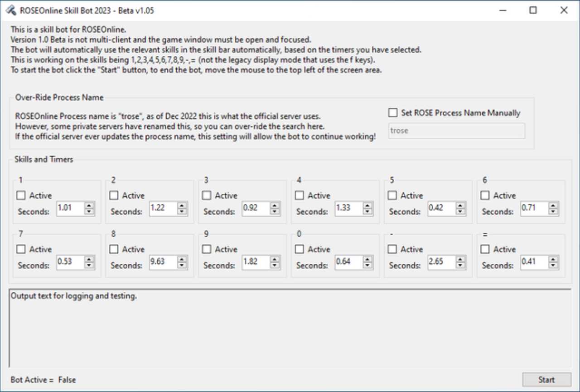Viewport: 580px width, 392px height.
Task: Click the stepper arrows beside the 0.64 value
Action: coord(368,262)
